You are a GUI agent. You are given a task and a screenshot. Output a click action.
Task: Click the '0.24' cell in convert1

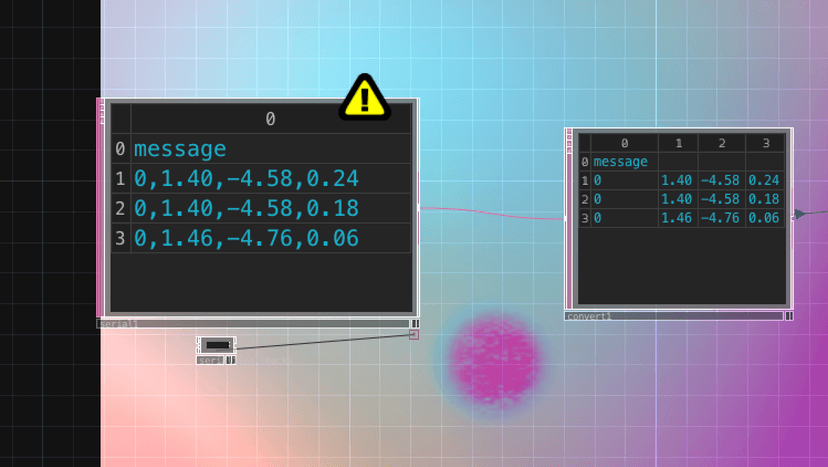(x=766, y=180)
